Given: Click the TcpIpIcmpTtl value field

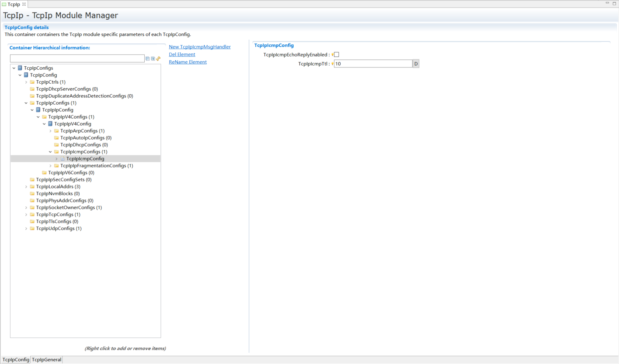Looking at the screenshot, I should (x=373, y=64).
